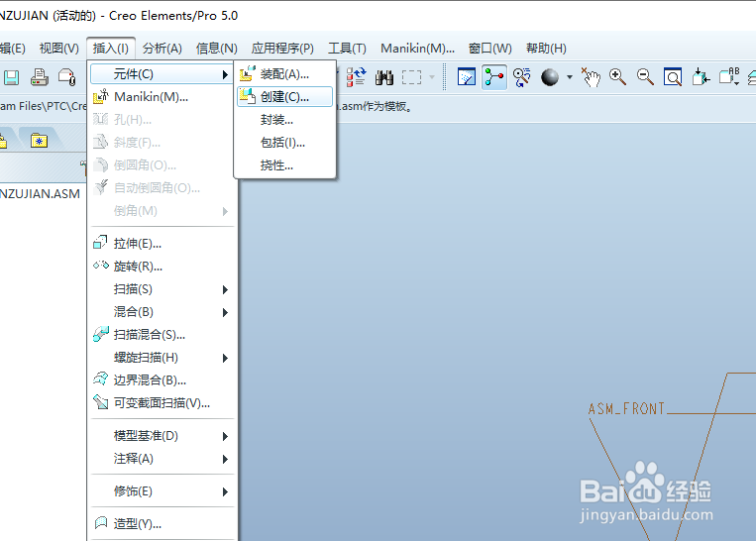Select 装配(A)... in the component submenu
Viewport: 756px width, 541px height.
click(x=284, y=74)
